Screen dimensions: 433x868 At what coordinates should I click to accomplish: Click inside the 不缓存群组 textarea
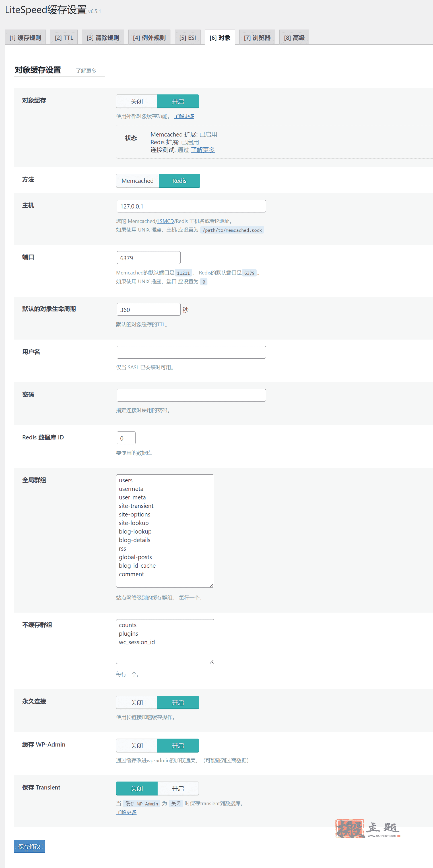click(165, 642)
